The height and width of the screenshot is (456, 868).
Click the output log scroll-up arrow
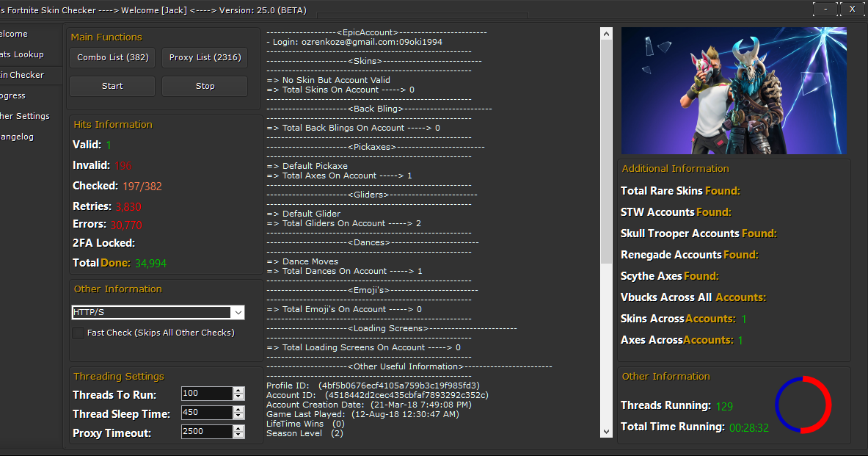pos(606,34)
